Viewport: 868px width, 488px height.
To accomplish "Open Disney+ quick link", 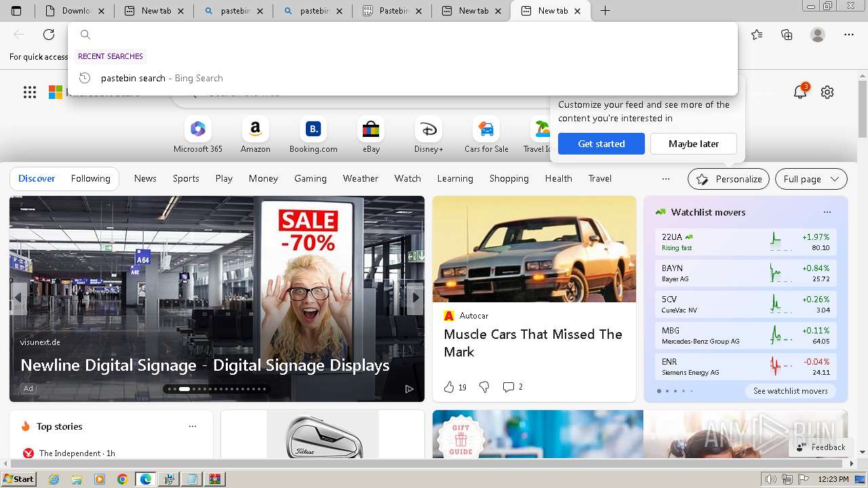I will [x=429, y=135].
